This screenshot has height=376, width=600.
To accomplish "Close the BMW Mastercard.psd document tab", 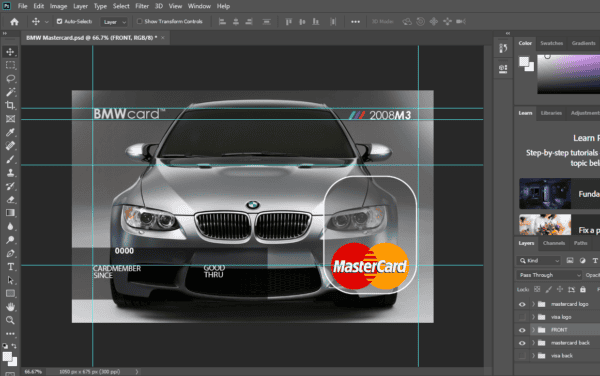I will click(163, 37).
